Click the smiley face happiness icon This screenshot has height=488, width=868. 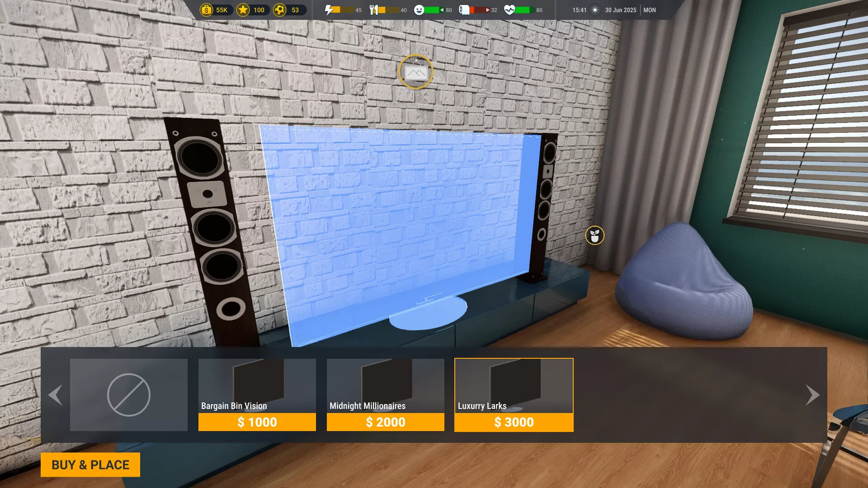tap(419, 10)
